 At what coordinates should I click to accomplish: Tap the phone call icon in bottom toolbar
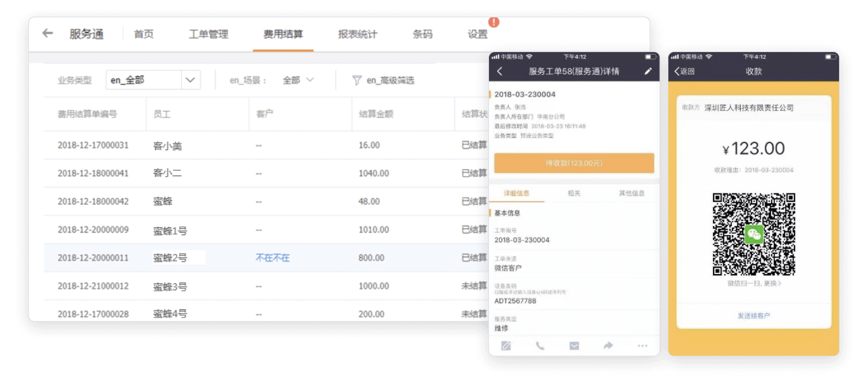540,346
